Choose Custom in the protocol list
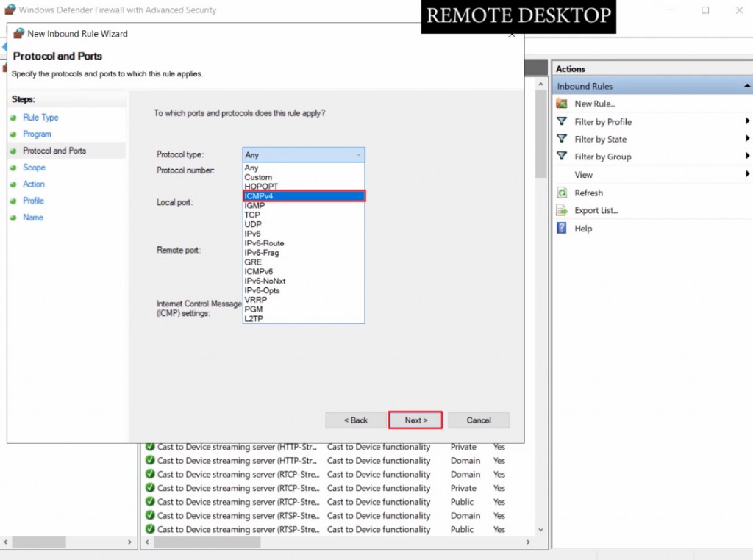Viewport: 753px width, 560px height. point(304,177)
